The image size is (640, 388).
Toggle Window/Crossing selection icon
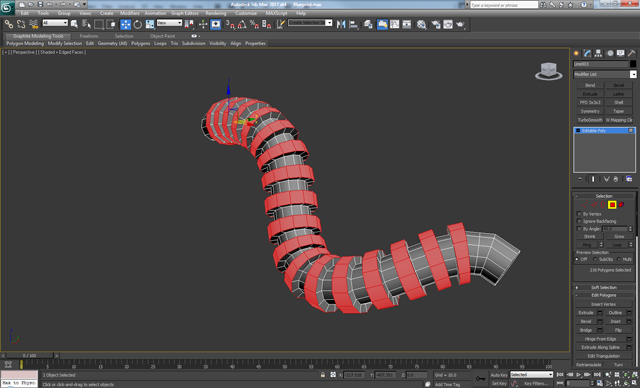(x=111, y=24)
